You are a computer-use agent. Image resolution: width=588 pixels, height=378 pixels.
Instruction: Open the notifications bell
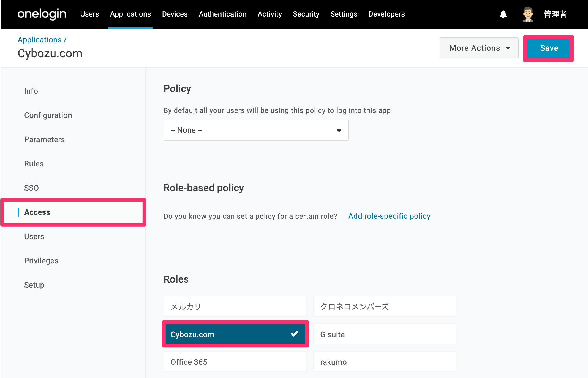point(503,14)
